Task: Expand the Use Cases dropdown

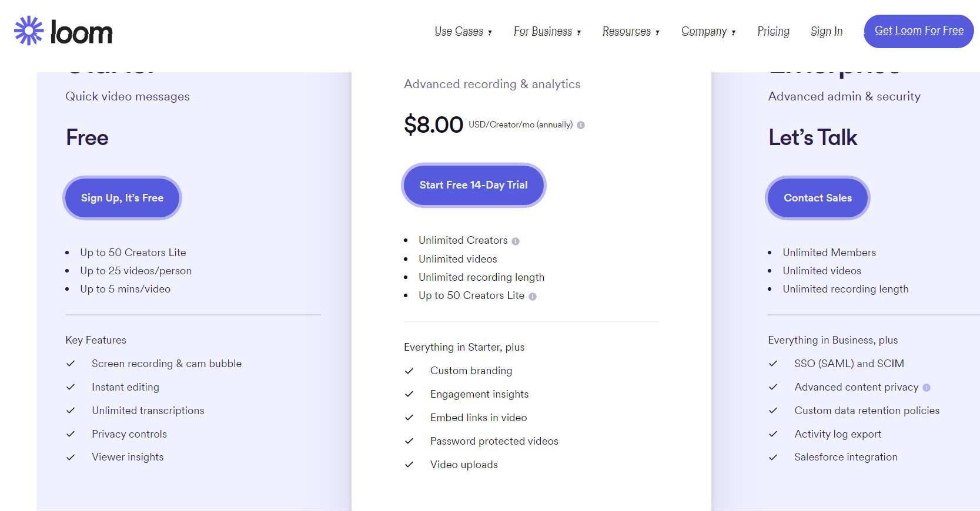Action: coord(463,31)
